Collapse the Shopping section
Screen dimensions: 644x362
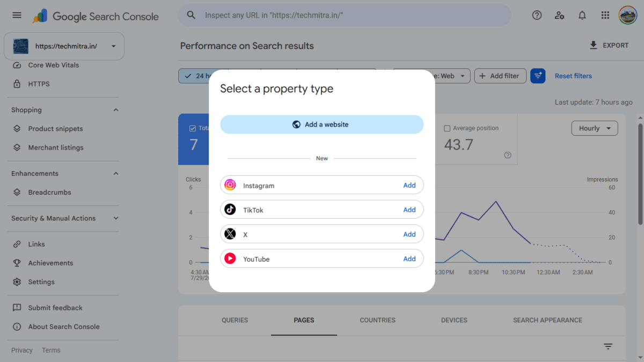pyautogui.click(x=116, y=110)
